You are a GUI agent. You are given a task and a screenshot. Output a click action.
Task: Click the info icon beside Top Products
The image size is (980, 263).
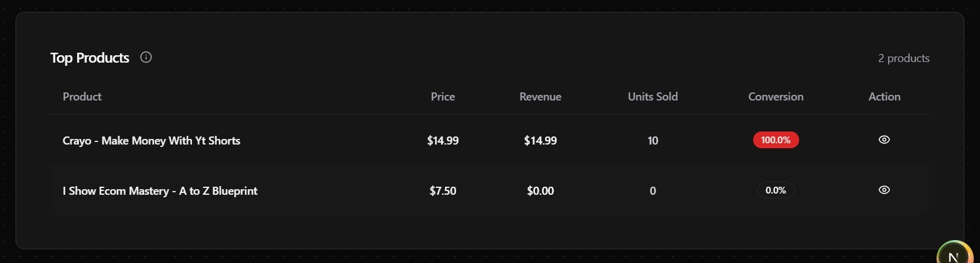[146, 58]
